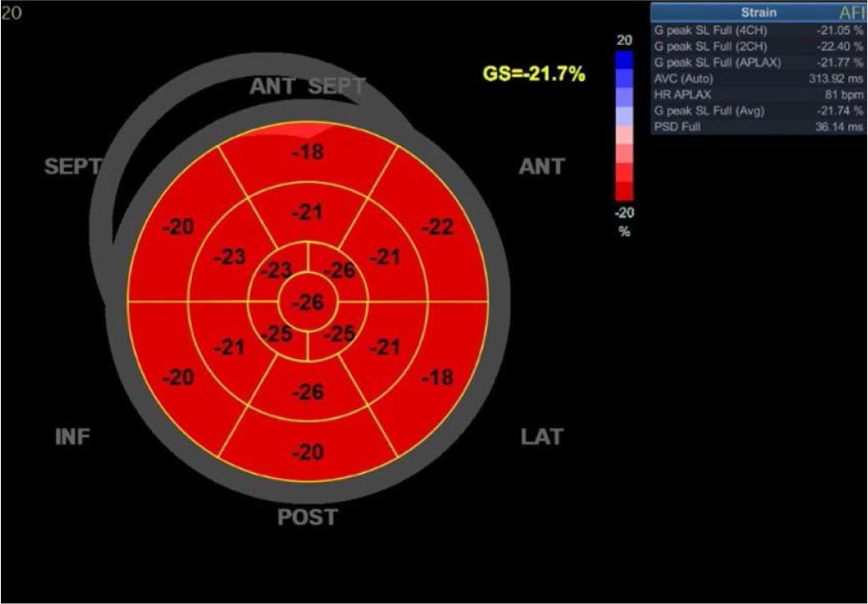Toggle the GS=-21.7% global strain display

click(533, 74)
